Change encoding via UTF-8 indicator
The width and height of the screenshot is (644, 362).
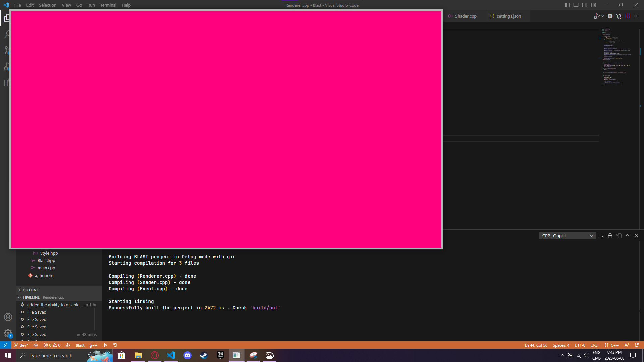tap(580, 345)
